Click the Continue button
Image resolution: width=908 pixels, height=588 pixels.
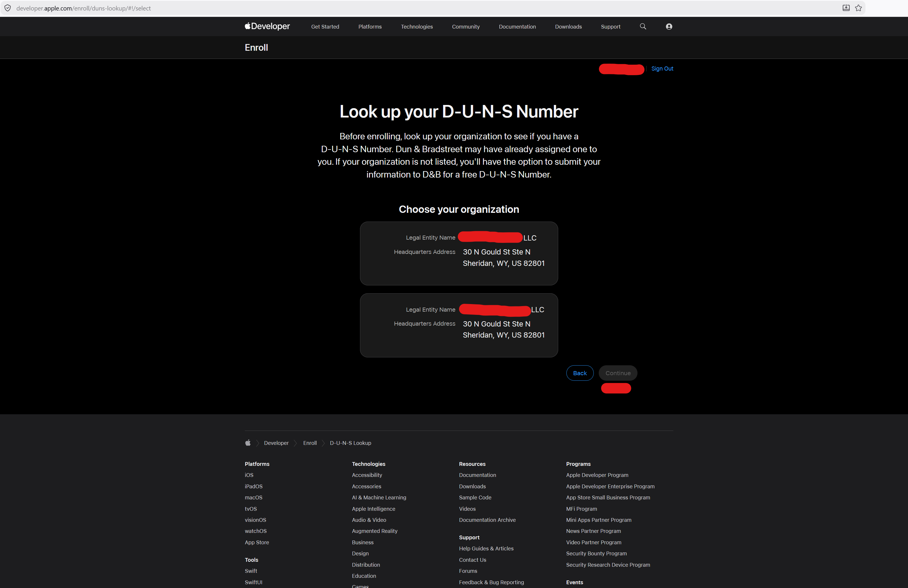(x=618, y=373)
